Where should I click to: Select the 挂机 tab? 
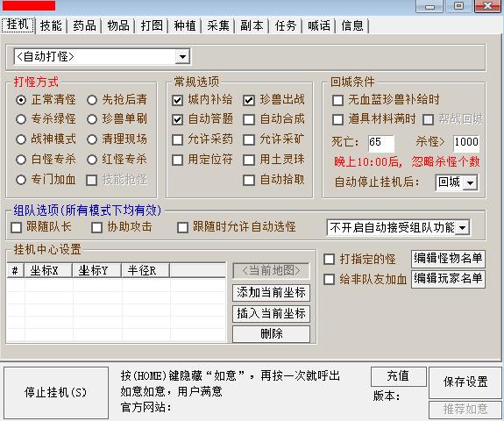coord(18,25)
